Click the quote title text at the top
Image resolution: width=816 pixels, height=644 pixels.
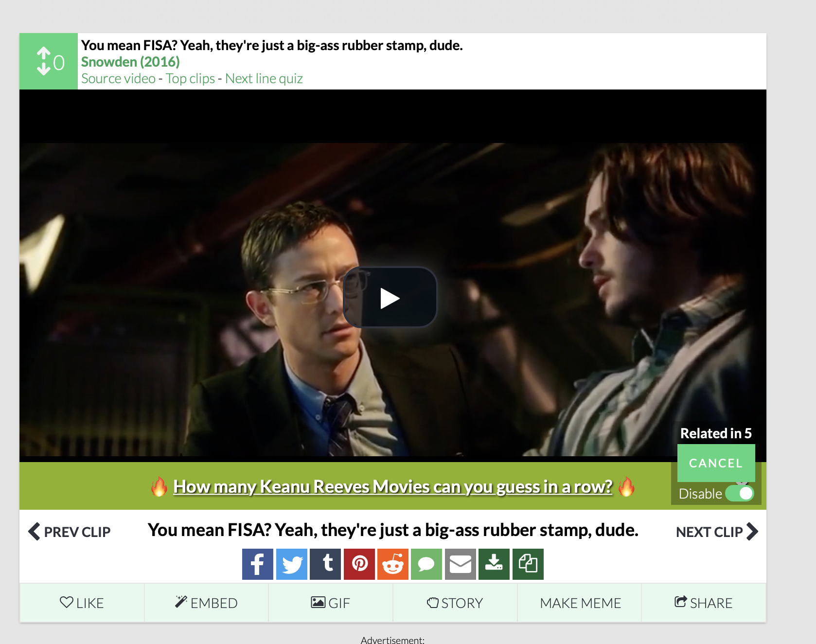pyautogui.click(x=272, y=45)
